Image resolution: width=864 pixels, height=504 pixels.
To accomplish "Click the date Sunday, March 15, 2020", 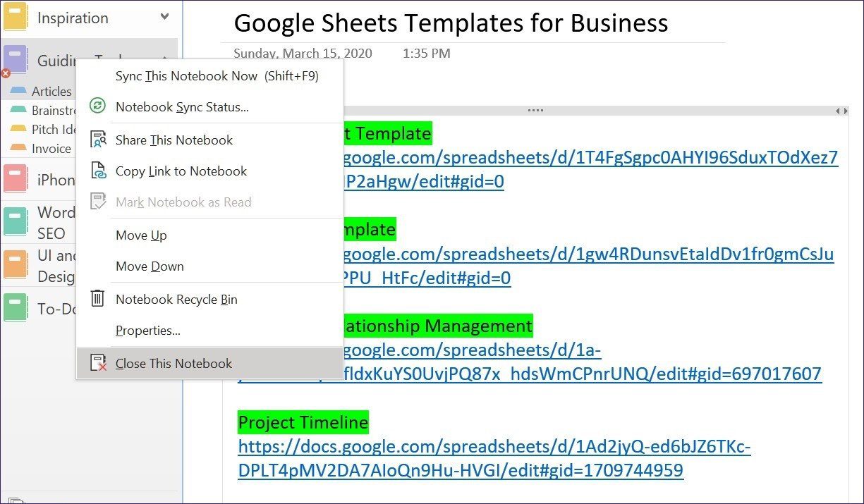I will click(x=303, y=54).
